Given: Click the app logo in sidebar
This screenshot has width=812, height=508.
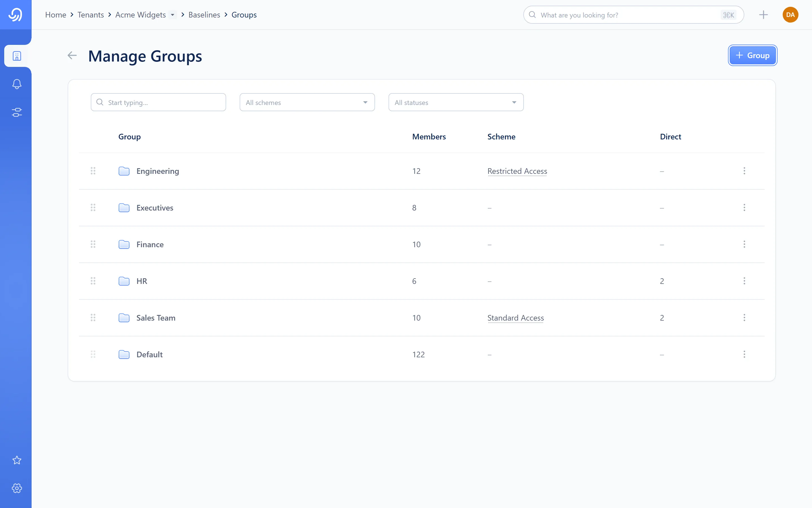Looking at the screenshot, I should 16,15.
